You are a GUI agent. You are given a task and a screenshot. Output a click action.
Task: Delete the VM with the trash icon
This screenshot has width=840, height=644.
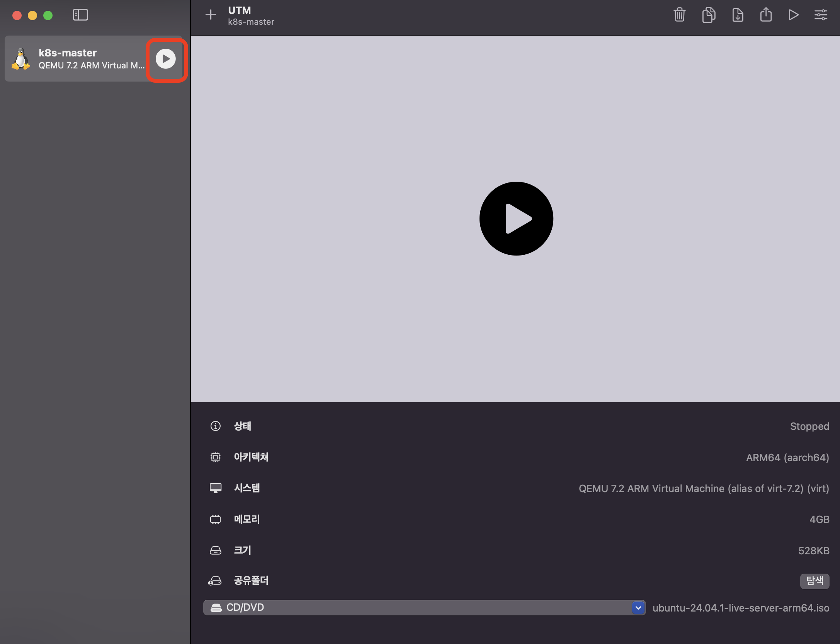679,15
